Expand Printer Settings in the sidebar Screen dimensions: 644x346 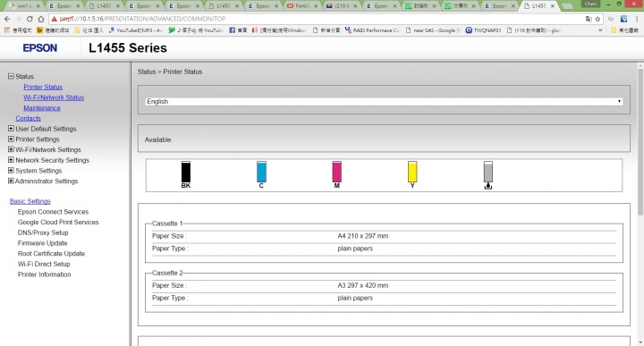tap(11, 139)
